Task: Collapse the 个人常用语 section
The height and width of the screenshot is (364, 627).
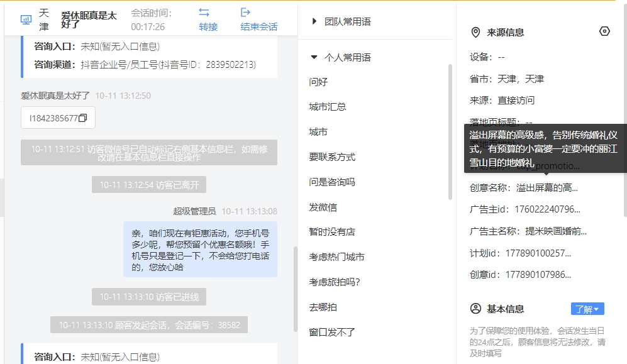Action: 314,57
